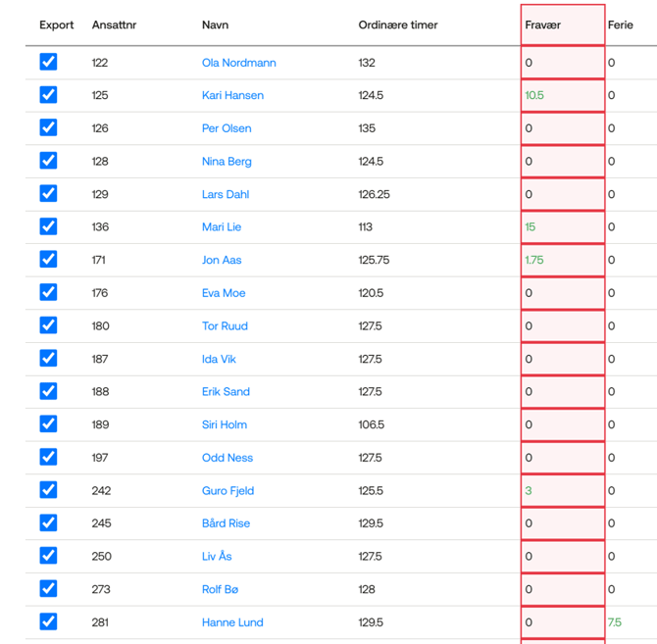
Task: Open Liv Ås employee page
Action: 216,556
